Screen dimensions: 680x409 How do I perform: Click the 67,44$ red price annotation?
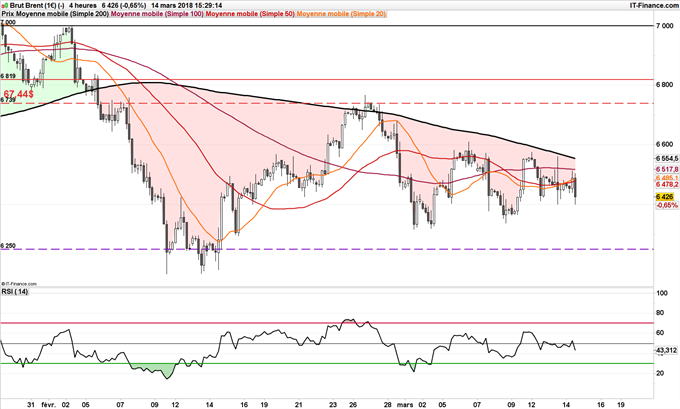pyautogui.click(x=19, y=94)
